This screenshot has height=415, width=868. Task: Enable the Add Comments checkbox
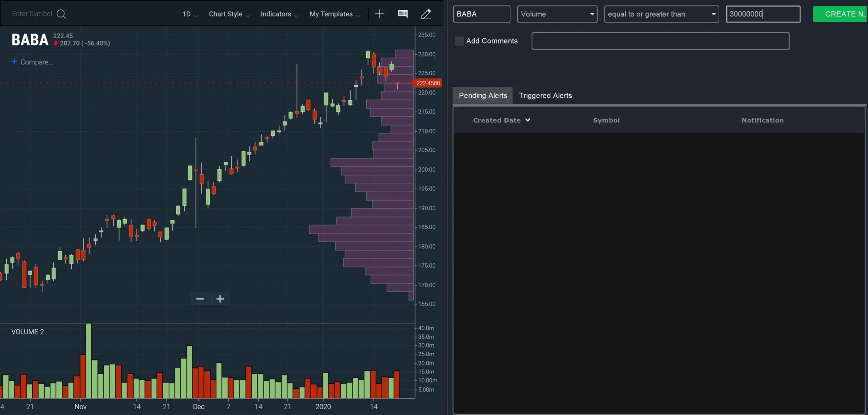459,41
